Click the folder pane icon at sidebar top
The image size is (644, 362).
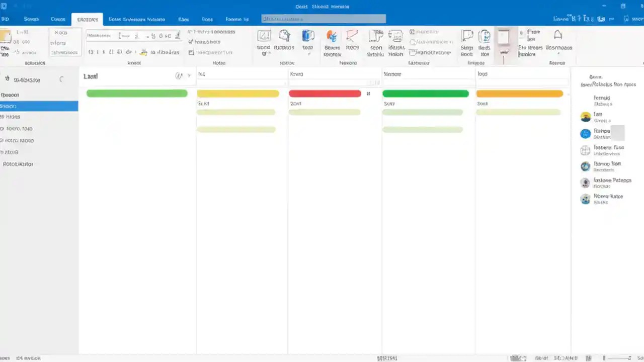pos(7,79)
